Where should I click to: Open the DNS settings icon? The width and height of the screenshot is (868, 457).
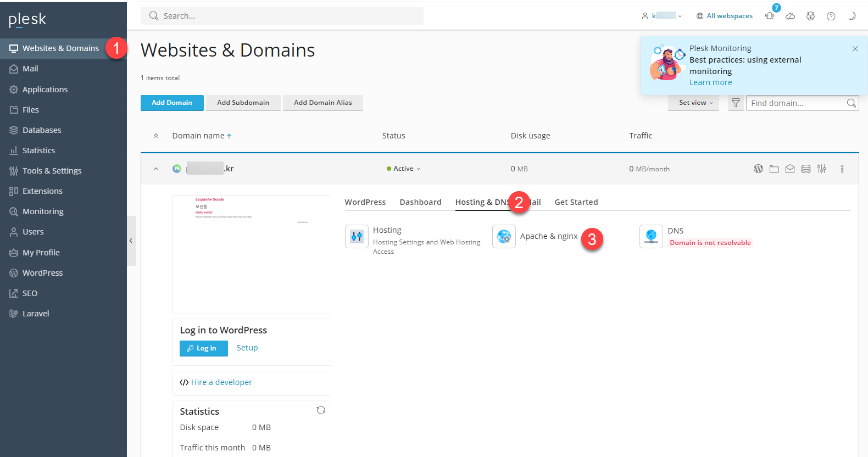(x=651, y=236)
